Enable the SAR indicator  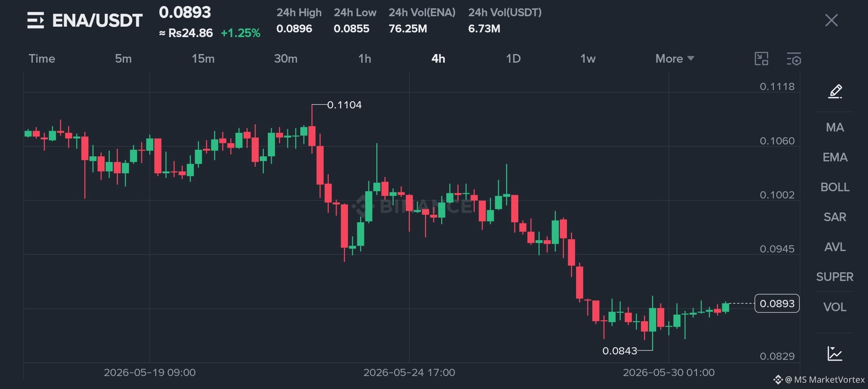(835, 217)
